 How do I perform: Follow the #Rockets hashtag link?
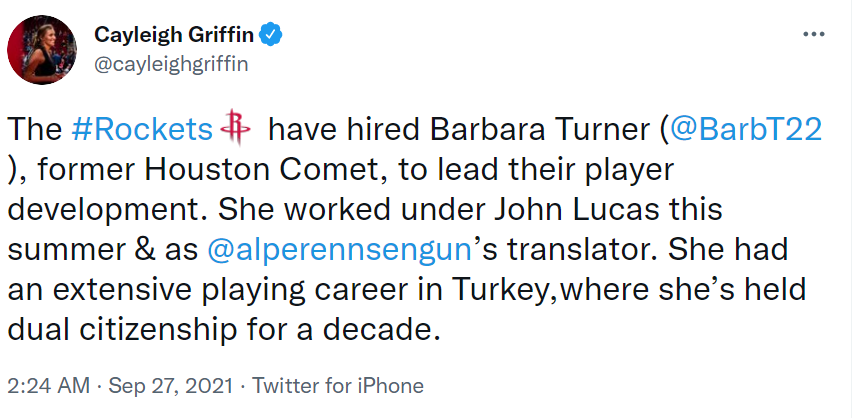[142, 130]
